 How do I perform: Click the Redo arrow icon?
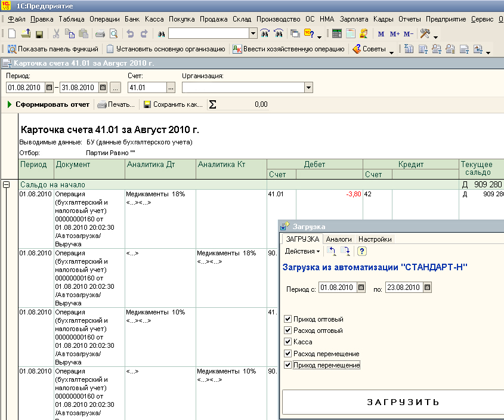coord(144,33)
